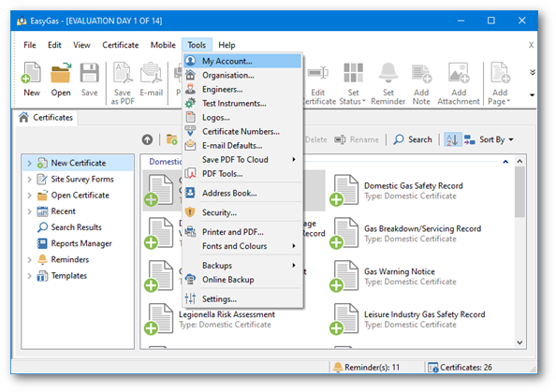Click the Save floppy disk icon

(89, 80)
